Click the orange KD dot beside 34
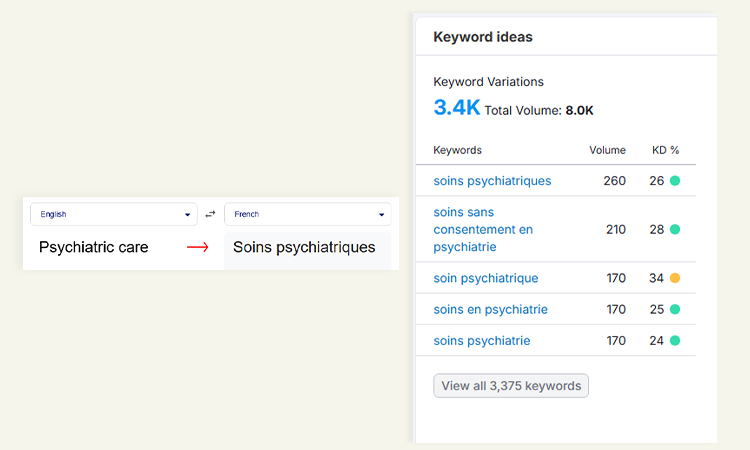The image size is (750, 450). [675, 278]
